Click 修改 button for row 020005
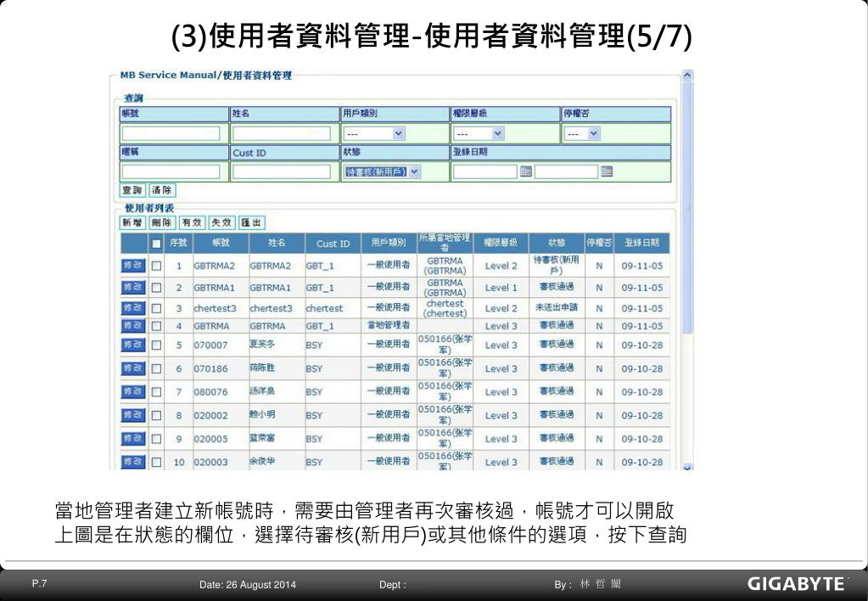Image resolution: width=868 pixels, height=601 pixels. click(133, 438)
